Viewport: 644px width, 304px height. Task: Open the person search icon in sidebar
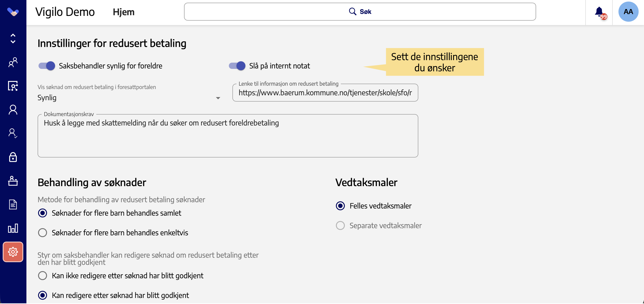click(x=13, y=86)
